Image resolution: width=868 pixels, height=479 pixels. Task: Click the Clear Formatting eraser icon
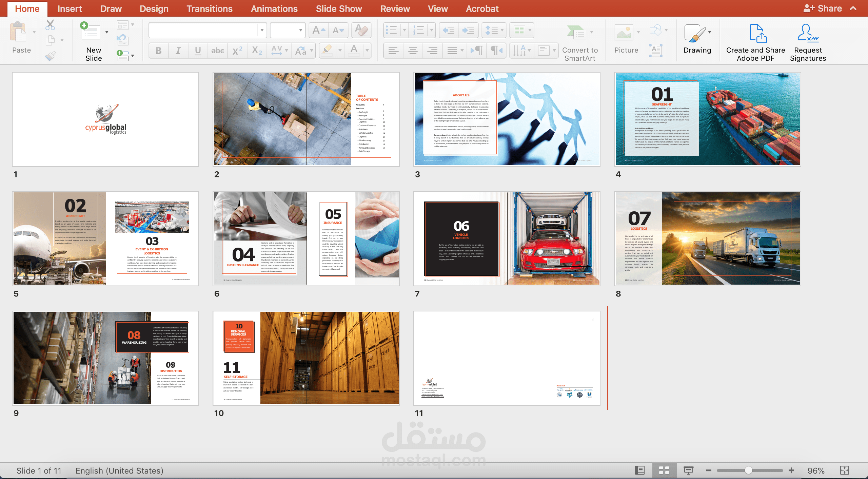(361, 31)
